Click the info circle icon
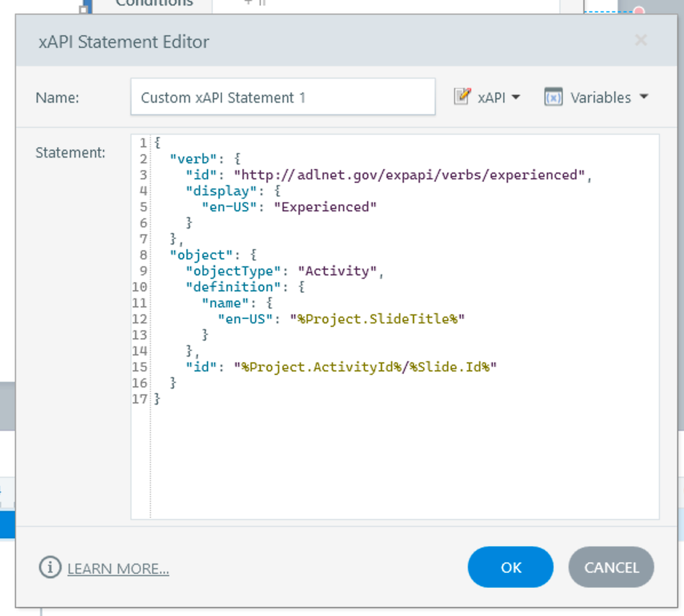The width and height of the screenshot is (684, 616). coord(49,567)
